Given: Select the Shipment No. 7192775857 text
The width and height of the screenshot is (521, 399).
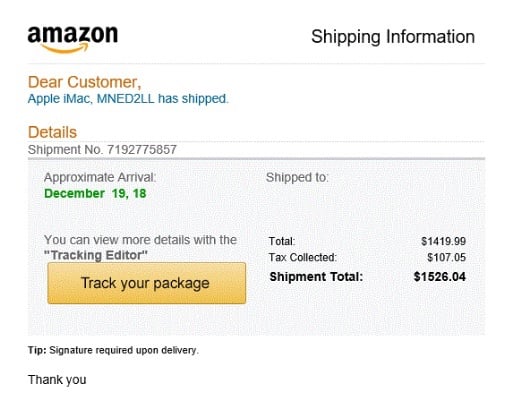Looking at the screenshot, I should [x=102, y=150].
